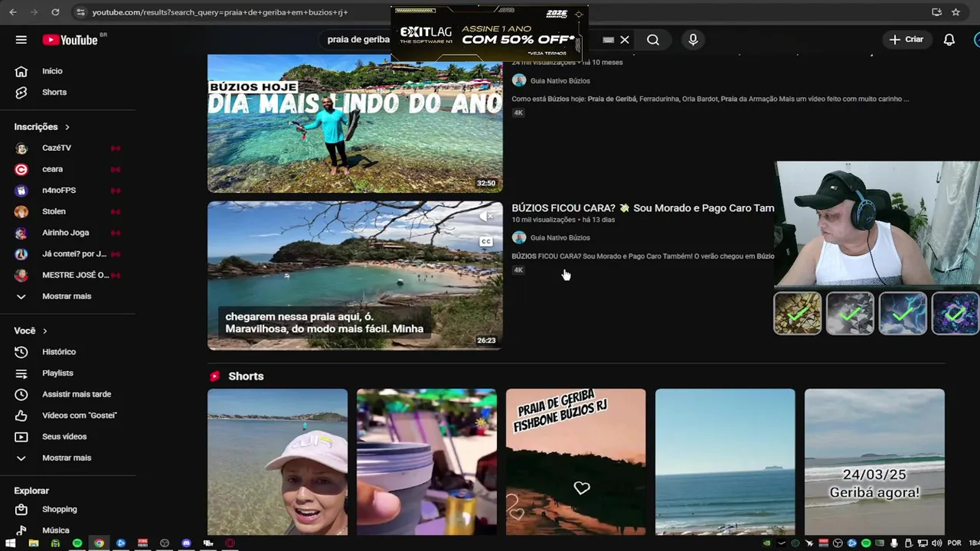Open Vídeos com "Gostei"
Viewport: 980px width, 551px height.
(x=80, y=415)
